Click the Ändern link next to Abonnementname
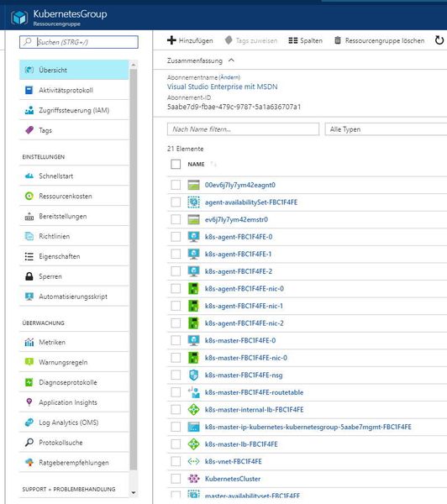This screenshot has width=447, height=504. click(229, 77)
